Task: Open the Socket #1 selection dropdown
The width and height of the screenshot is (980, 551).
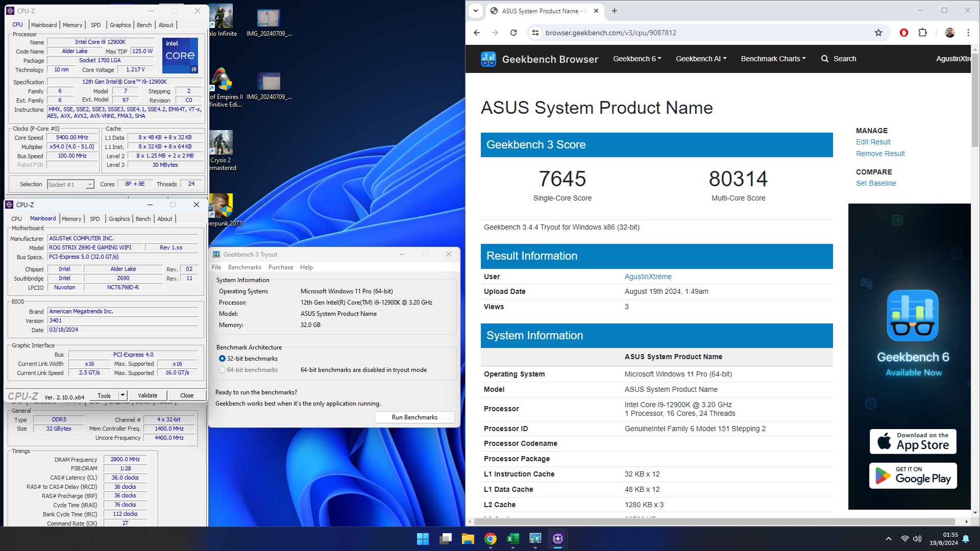Action: [x=70, y=184]
